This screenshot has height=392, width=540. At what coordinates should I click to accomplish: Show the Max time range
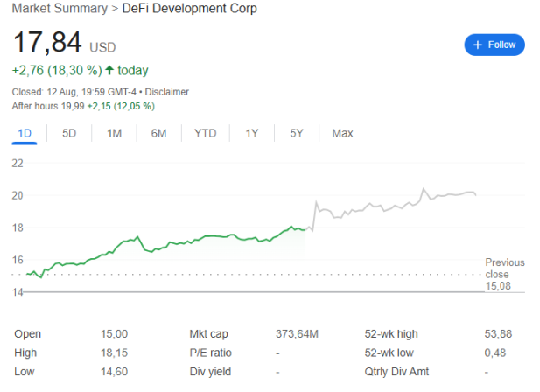click(342, 133)
